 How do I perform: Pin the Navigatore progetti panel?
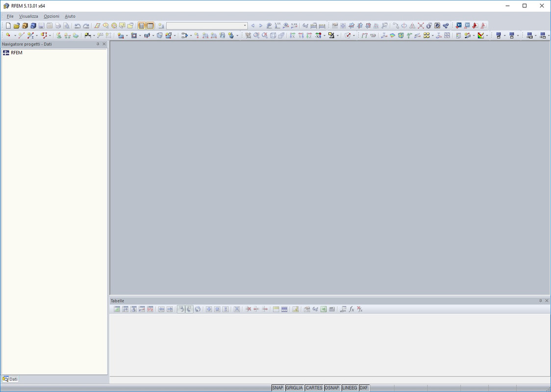point(98,44)
